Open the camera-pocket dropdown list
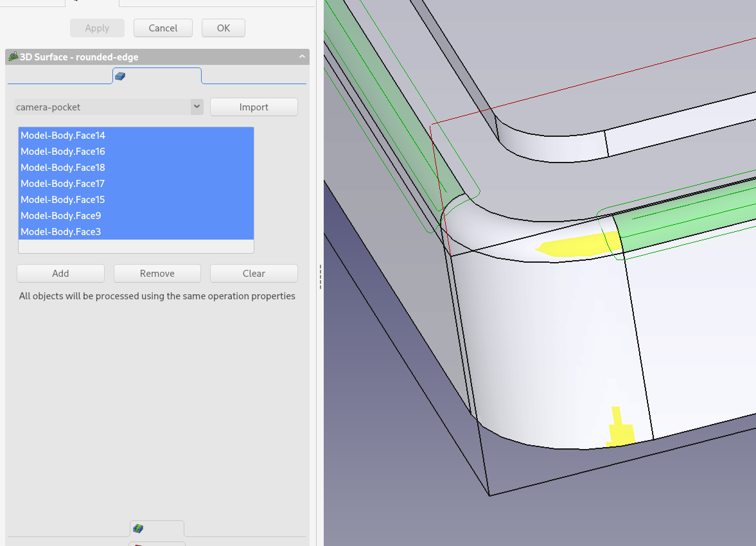 tap(197, 107)
